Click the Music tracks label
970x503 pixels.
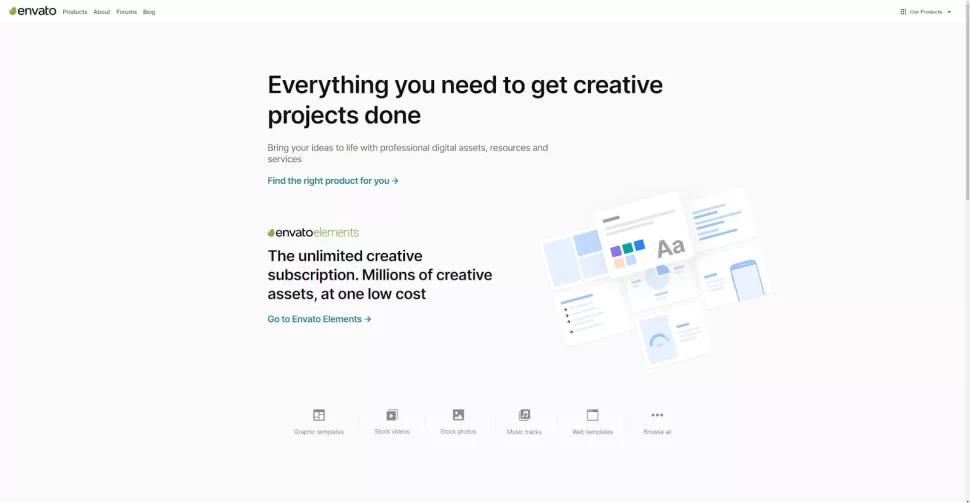(524, 432)
